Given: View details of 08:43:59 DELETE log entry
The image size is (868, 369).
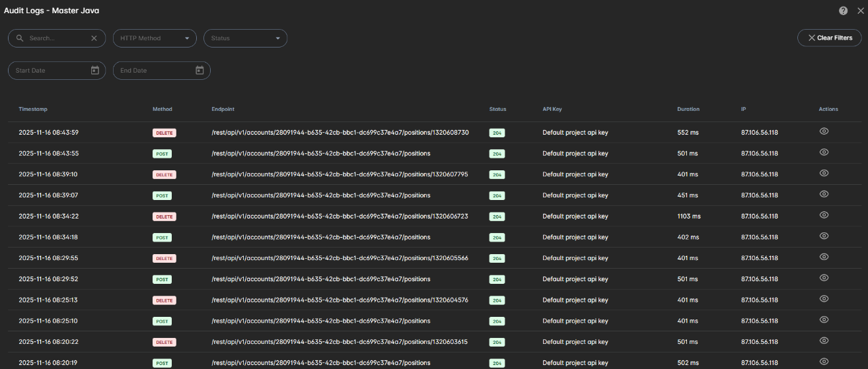Looking at the screenshot, I should pos(824,131).
